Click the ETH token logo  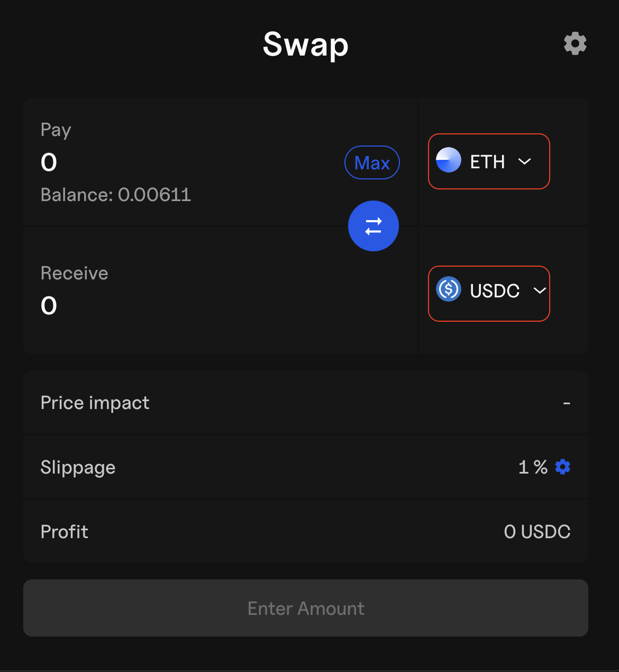(449, 160)
